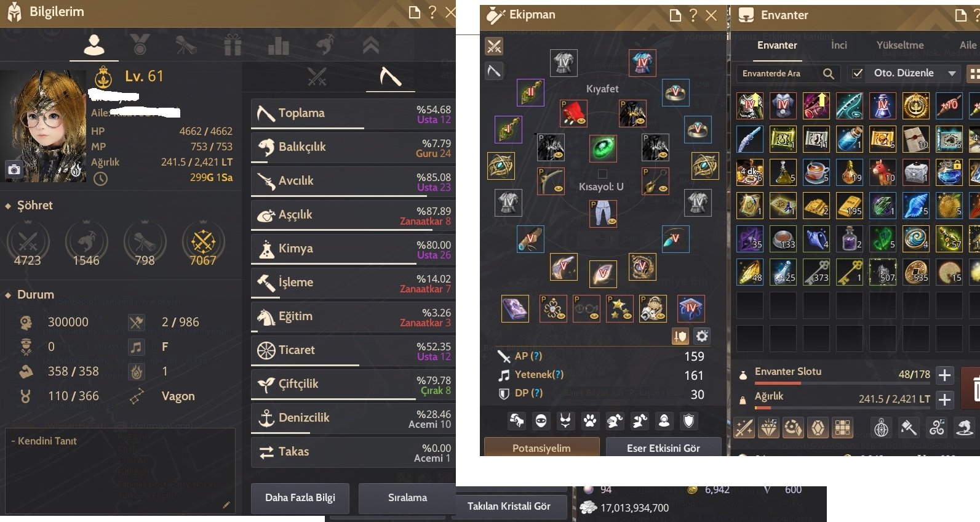Toggle the Kısayol: U checkbox
Viewport: 980px width, 522px height.
(x=603, y=174)
